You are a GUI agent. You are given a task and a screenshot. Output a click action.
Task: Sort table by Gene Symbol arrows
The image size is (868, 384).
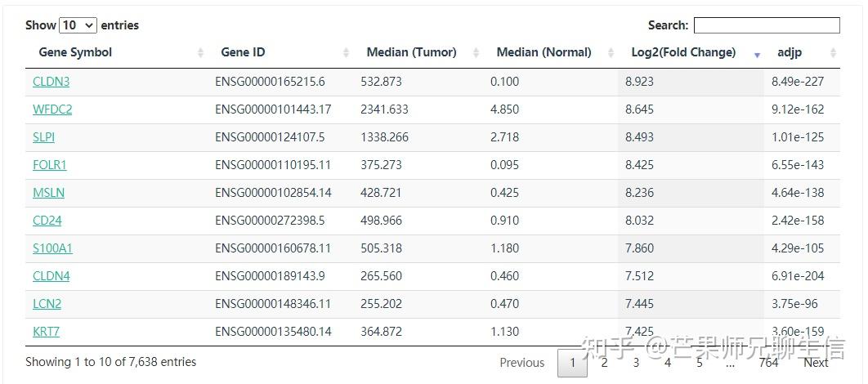coord(201,53)
